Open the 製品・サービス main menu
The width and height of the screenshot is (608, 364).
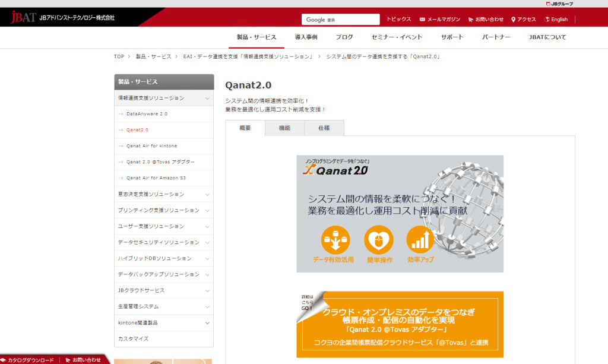point(256,37)
